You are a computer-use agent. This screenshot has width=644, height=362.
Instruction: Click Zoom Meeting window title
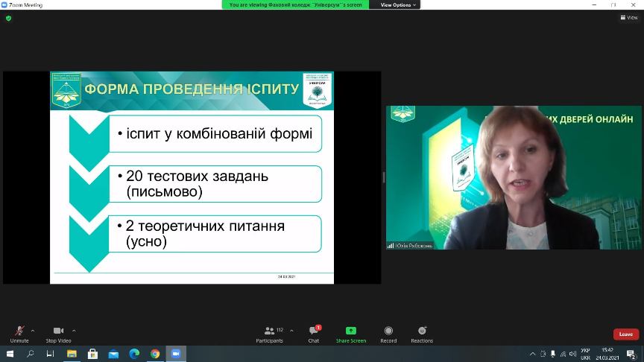click(x=25, y=5)
